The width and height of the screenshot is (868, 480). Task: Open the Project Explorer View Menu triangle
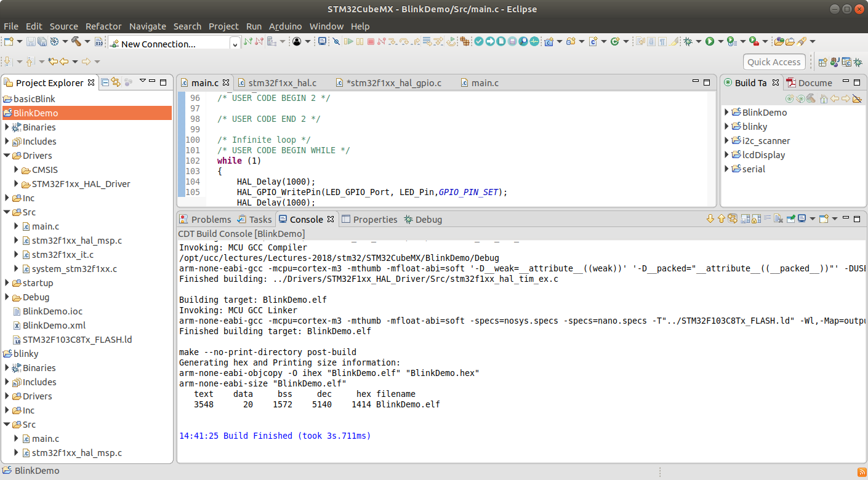pyautogui.click(x=143, y=81)
